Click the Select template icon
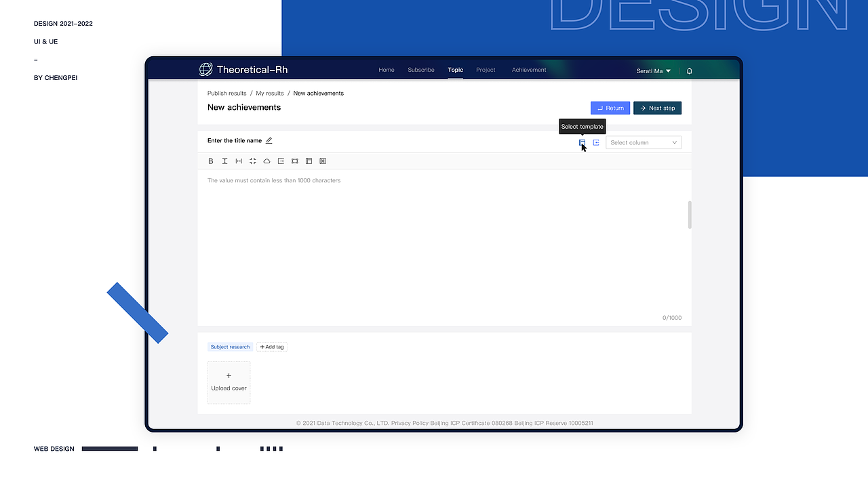The width and height of the screenshot is (868, 488). click(582, 142)
